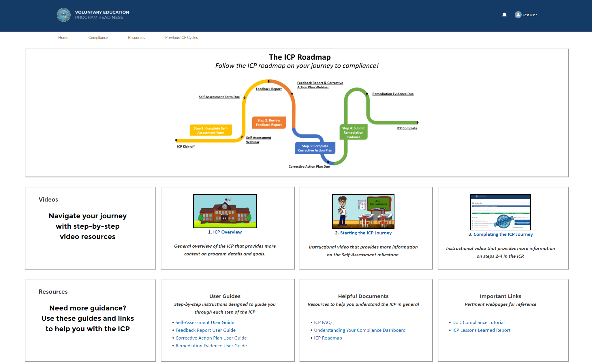Viewport: 592px width, 364px height.
Task: Open the DoD Compliance Tutorial link
Action: pyautogui.click(x=478, y=322)
